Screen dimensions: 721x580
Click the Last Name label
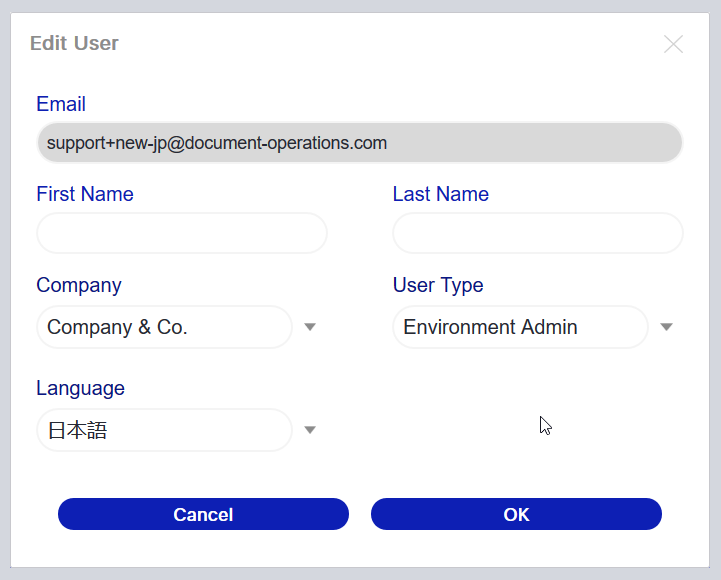click(x=441, y=194)
